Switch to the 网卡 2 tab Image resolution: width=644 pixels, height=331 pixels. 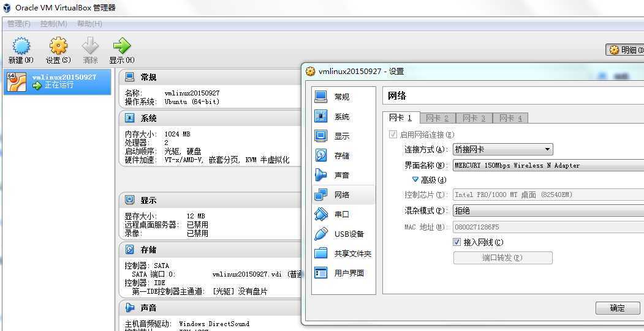click(x=438, y=118)
